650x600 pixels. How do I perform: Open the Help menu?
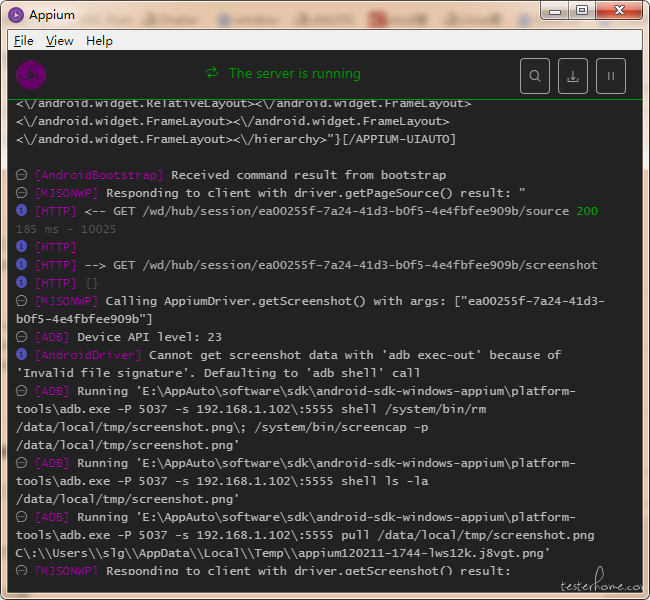(x=99, y=41)
